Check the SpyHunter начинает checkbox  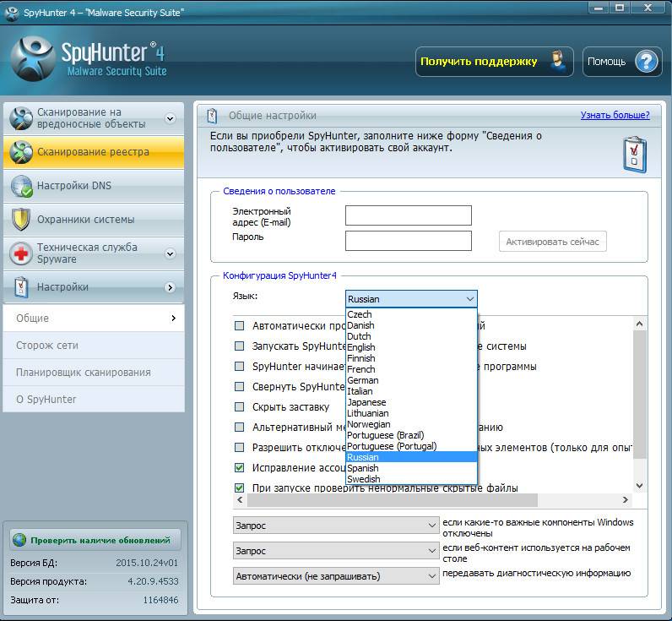[240, 366]
